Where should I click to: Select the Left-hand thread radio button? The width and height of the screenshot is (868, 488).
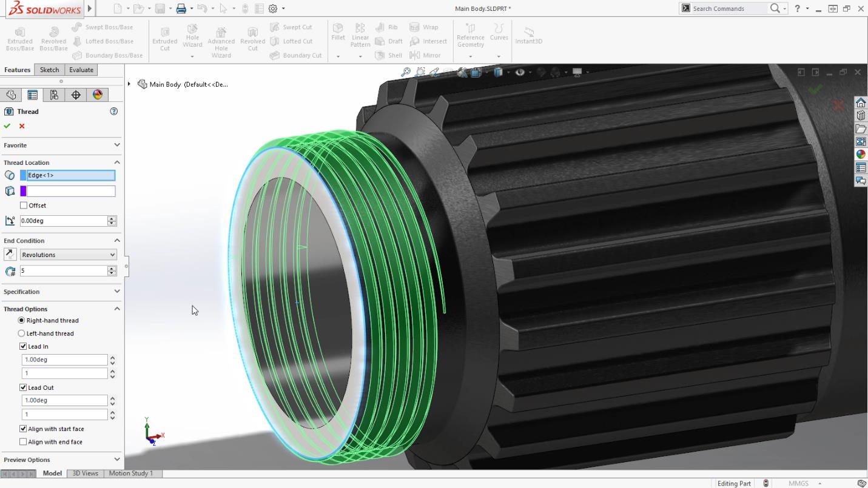(x=22, y=333)
